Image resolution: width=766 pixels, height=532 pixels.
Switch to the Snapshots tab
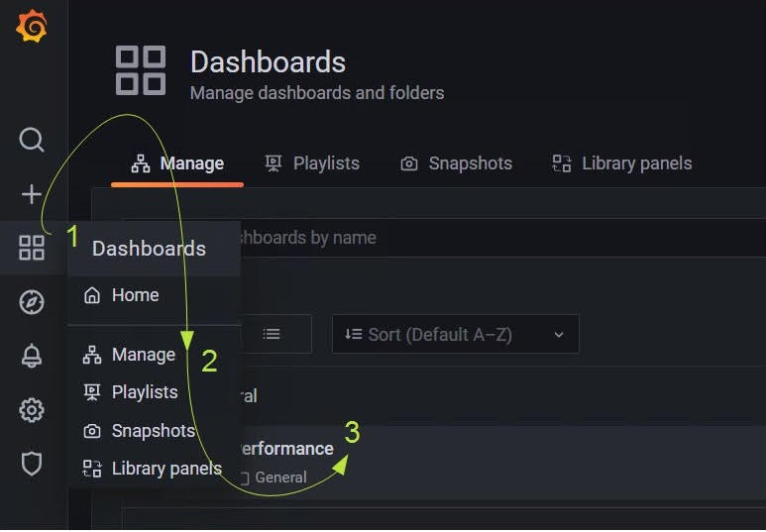coord(457,163)
